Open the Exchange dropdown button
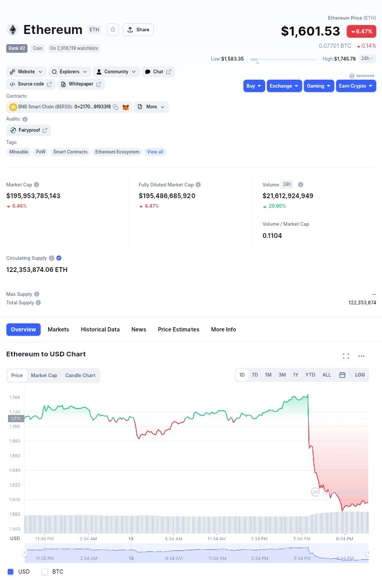382x588 pixels. tap(284, 86)
